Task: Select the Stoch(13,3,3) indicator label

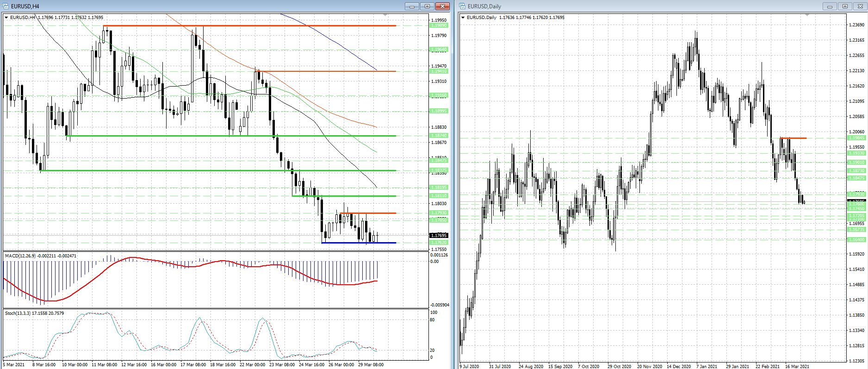Action: (x=34, y=313)
